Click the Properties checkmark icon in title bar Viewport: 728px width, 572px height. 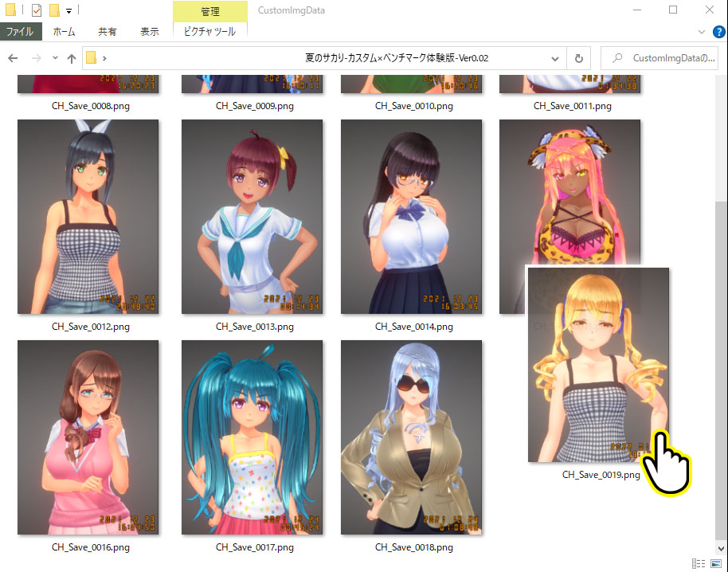point(37,10)
